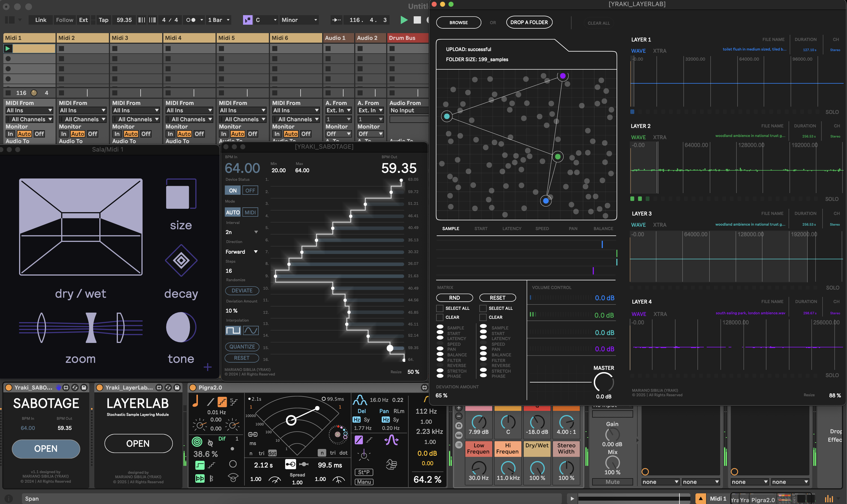
Task: Switch to BALANCE tab in LayerLab
Action: [603, 228]
